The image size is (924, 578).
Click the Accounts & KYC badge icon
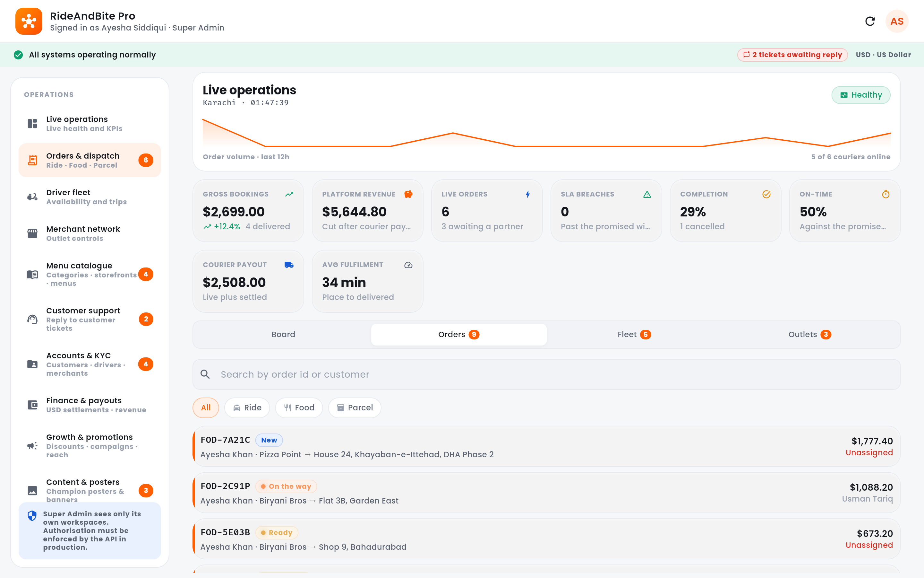pyautogui.click(x=32, y=364)
